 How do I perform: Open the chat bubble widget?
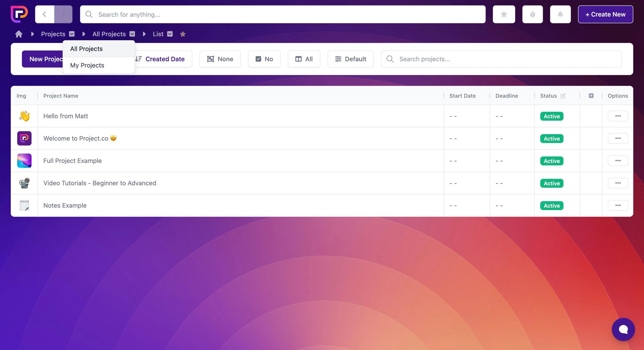[x=623, y=329]
